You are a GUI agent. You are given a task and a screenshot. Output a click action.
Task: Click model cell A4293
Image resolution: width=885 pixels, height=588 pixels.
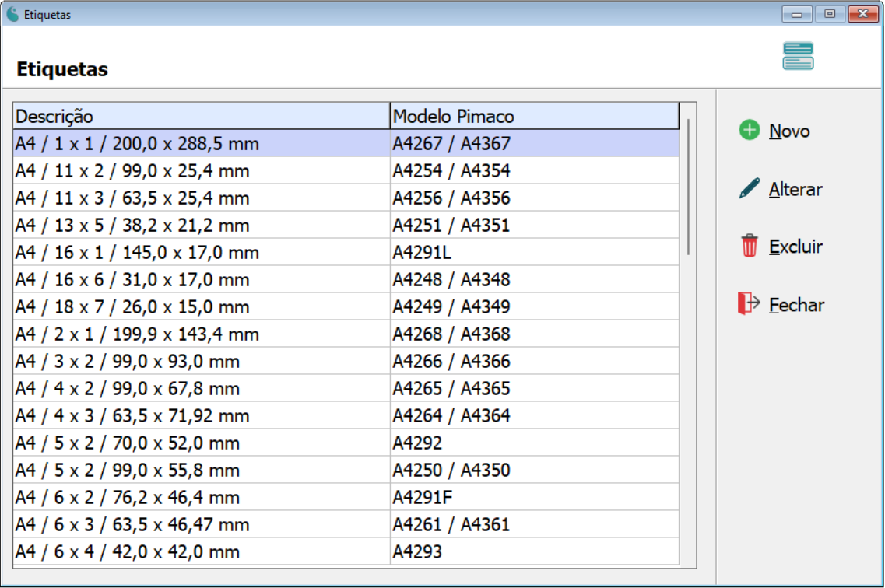(x=535, y=551)
